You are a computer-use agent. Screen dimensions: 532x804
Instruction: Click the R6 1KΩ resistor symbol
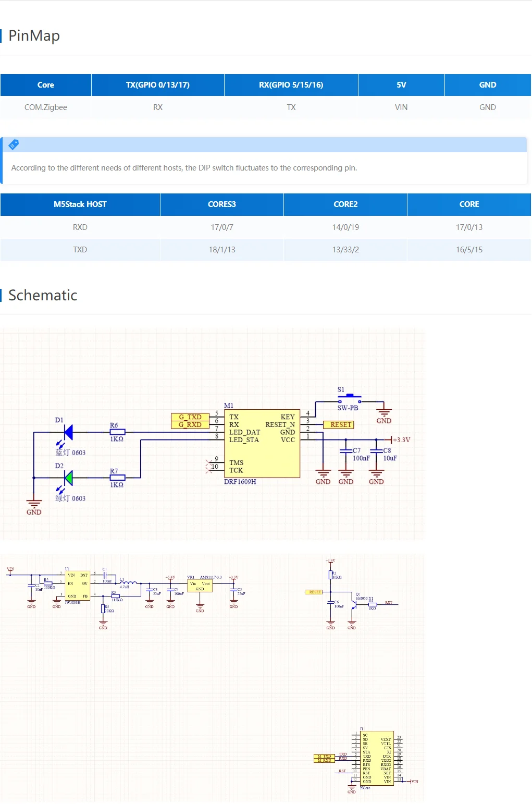117,432
